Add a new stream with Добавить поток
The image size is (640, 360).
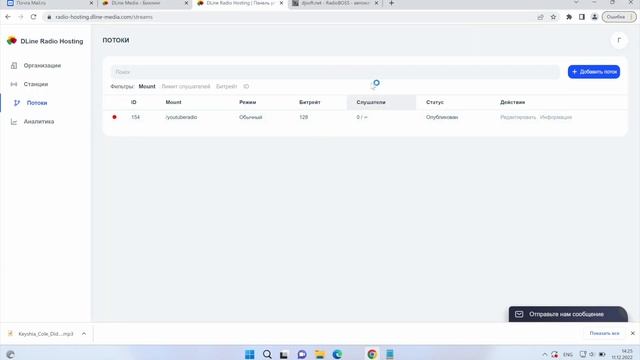(x=594, y=72)
